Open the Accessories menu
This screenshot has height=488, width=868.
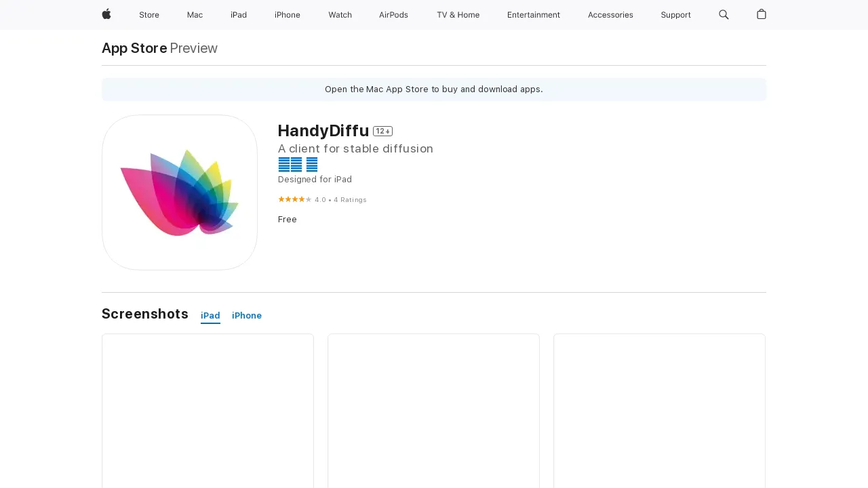[610, 15]
